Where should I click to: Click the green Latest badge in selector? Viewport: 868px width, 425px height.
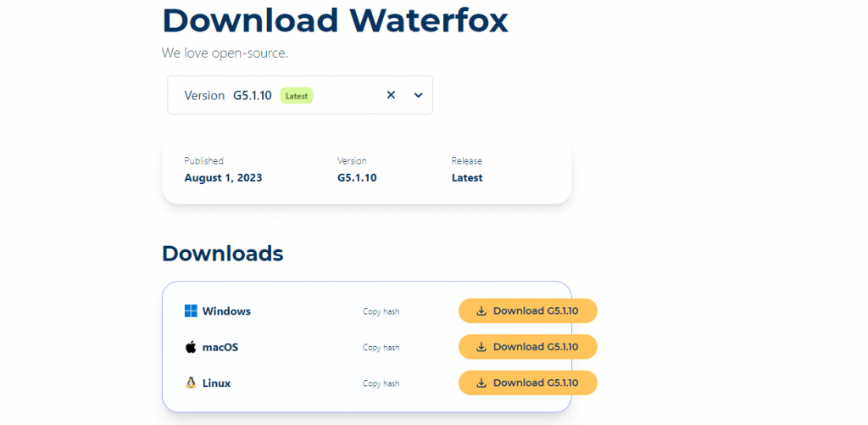(297, 96)
